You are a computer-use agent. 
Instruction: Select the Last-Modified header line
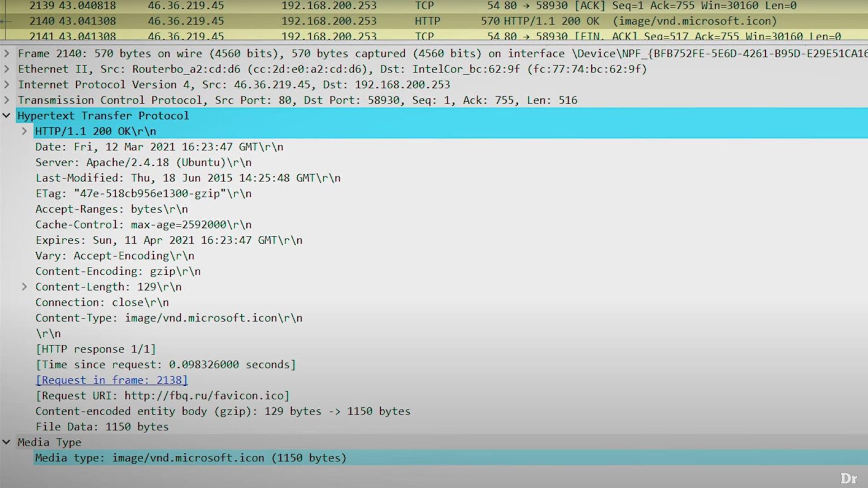pyautogui.click(x=188, y=178)
